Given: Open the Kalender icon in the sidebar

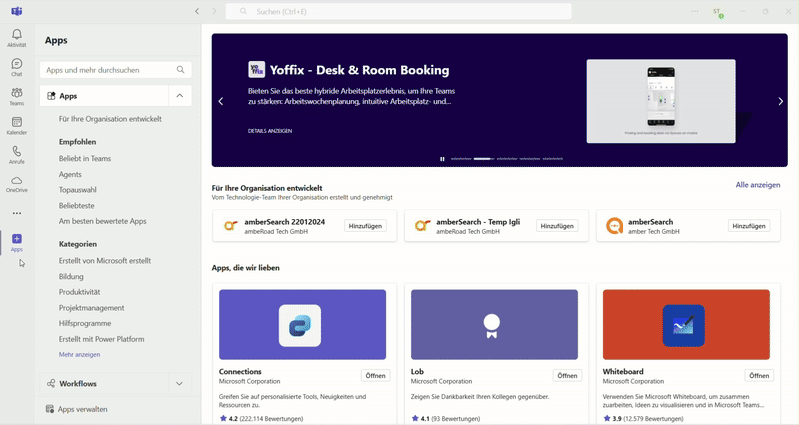Looking at the screenshot, I should tap(17, 126).
